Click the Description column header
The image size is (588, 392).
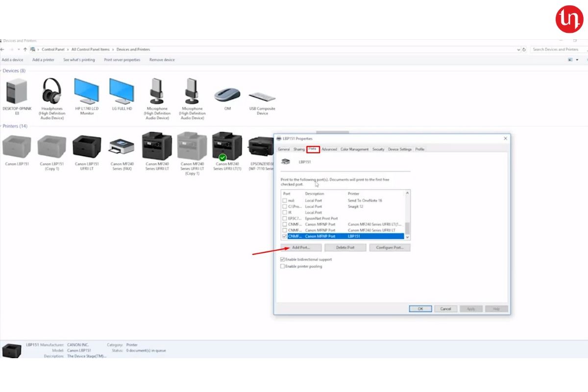(x=315, y=194)
